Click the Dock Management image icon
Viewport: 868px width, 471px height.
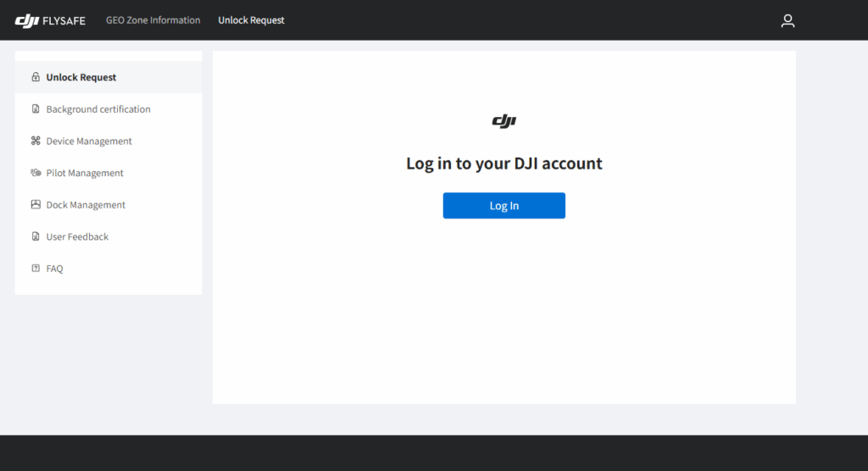click(36, 204)
